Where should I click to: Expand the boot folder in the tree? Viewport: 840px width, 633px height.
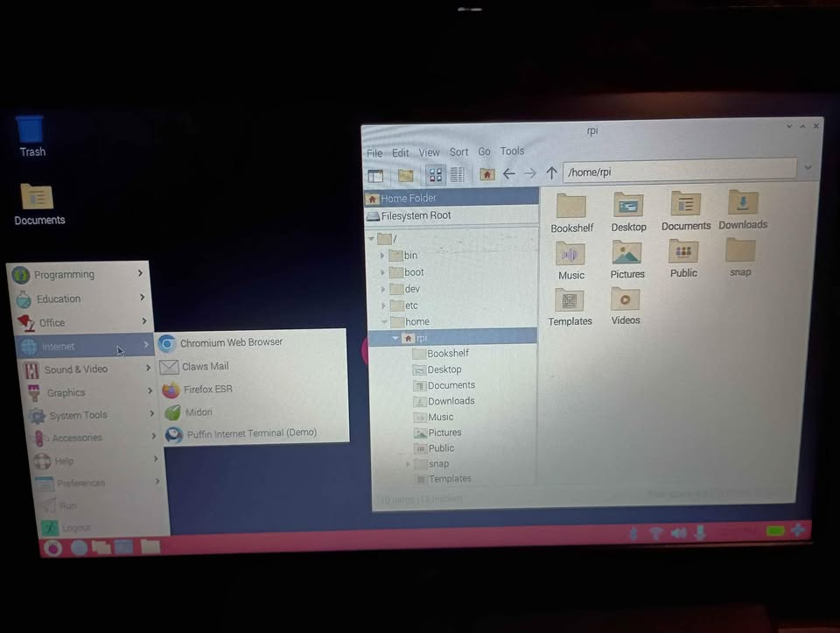382,272
